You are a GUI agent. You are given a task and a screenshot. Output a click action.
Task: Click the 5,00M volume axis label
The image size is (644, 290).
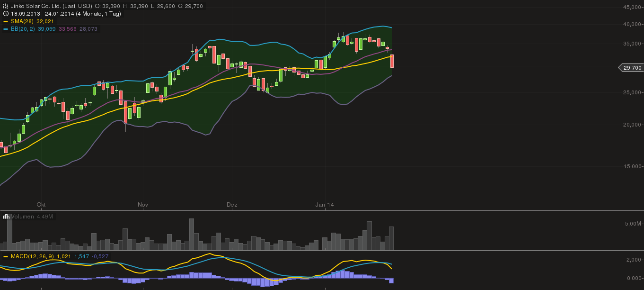(x=633, y=223)
